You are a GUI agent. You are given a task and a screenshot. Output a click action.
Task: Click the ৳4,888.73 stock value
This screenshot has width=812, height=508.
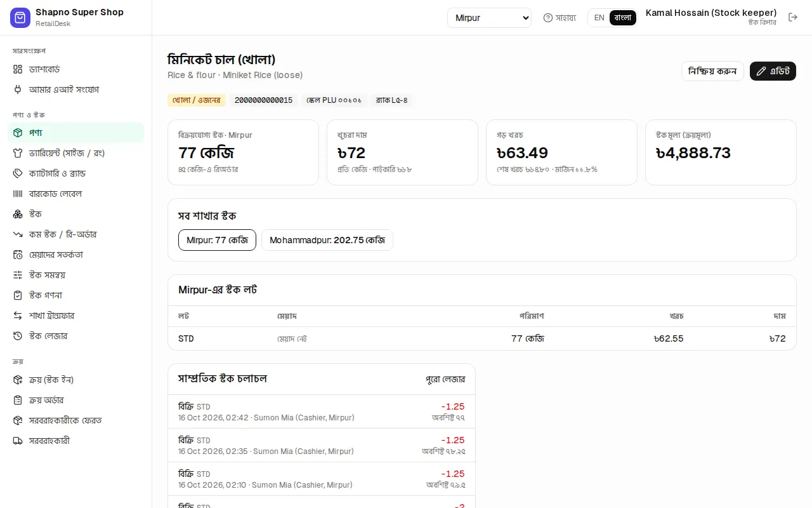point(693,153)
